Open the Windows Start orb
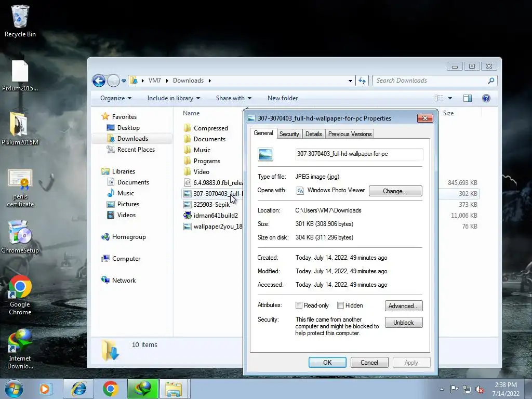The height and width of the screenshot is (399, 532). tap(14, 389)
